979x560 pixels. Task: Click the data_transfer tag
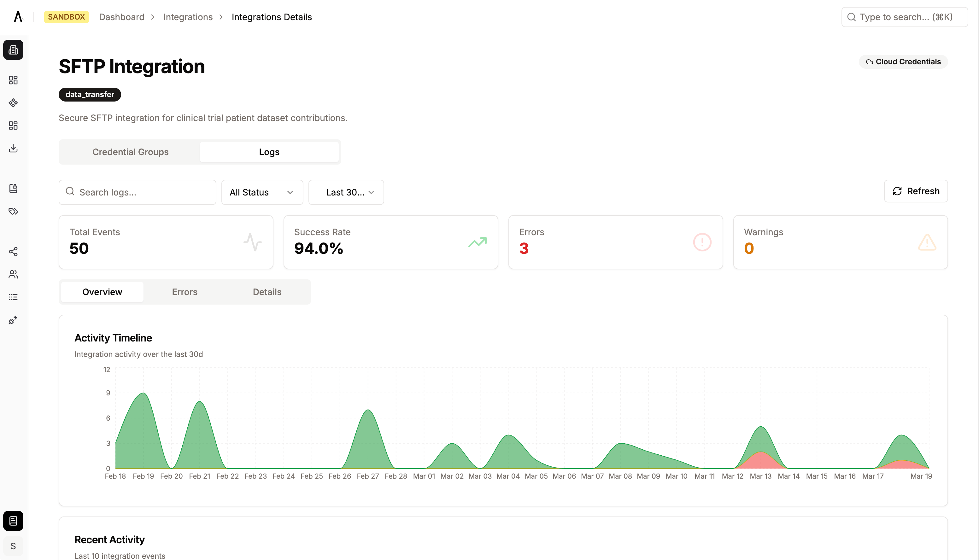click(90, 95)
